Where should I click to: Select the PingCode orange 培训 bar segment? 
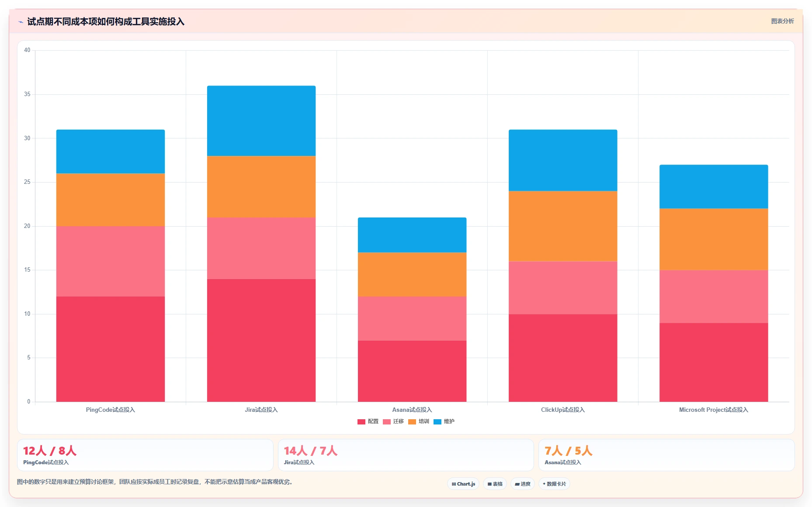click(x=111, y=200)
